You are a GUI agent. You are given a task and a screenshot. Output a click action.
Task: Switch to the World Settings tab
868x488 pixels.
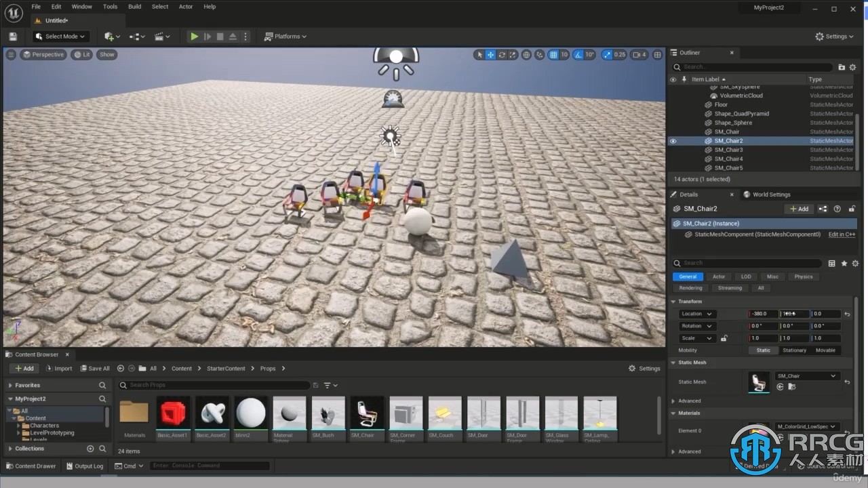[767, 195]
